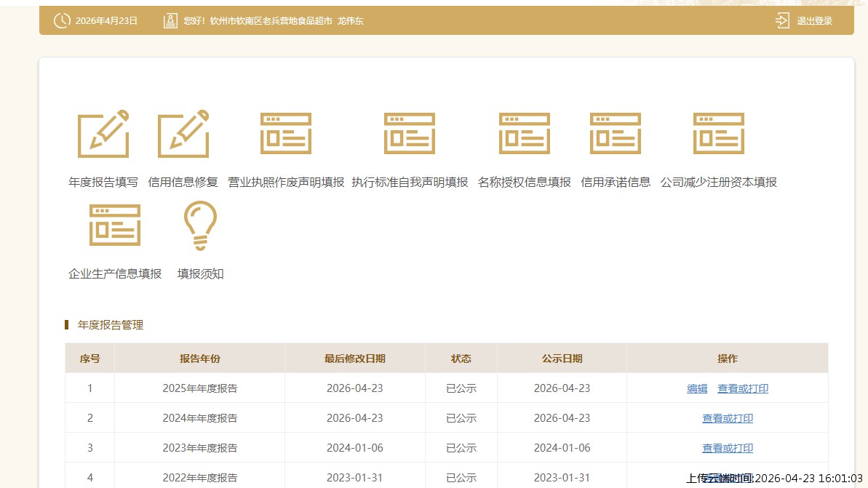Click the 报告年份 column header

pyautogui.click(x=200, y=359)
